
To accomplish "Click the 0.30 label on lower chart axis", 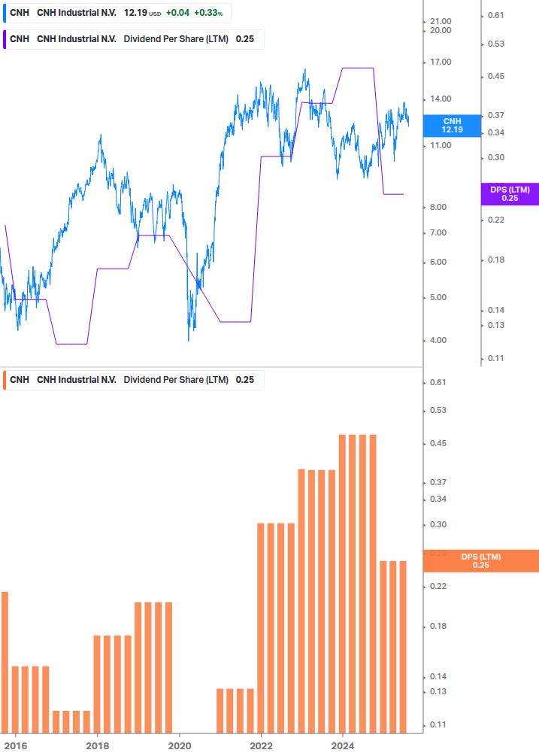I will click(438, 524).
